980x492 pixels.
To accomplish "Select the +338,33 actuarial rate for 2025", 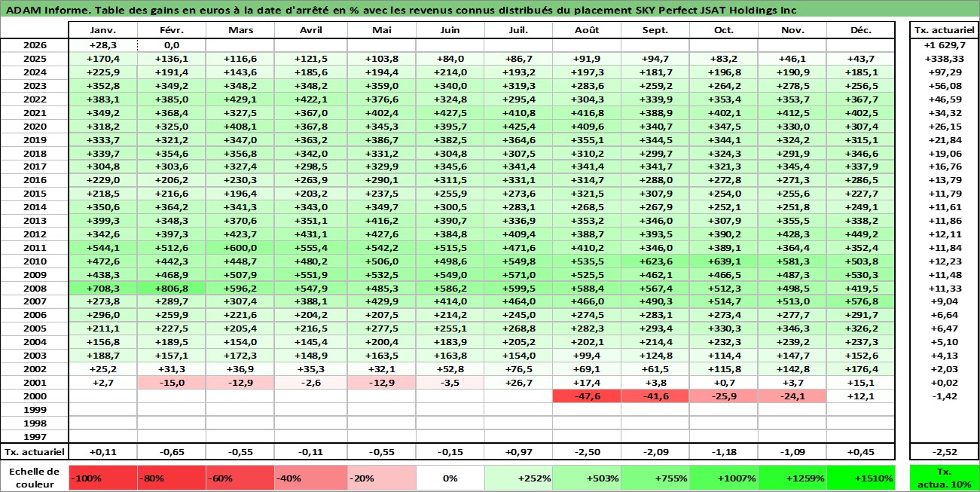I will point(945,59).
